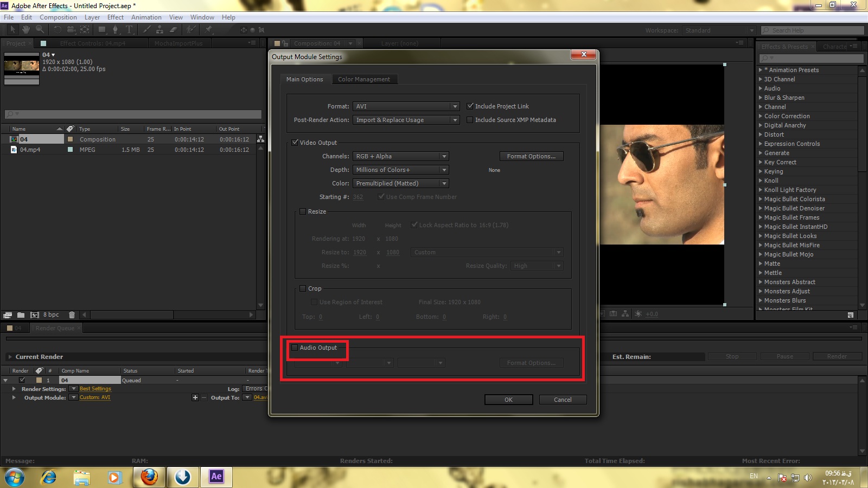Enable the Crop checkbox
This screenshot has height=488, width=868.
[x=303, y=288]
